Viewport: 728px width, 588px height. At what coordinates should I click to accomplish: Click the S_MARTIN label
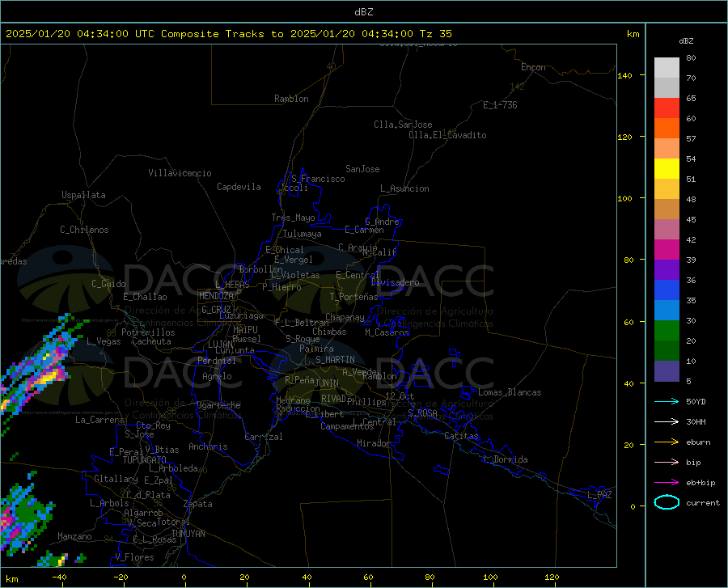[335, 360]
